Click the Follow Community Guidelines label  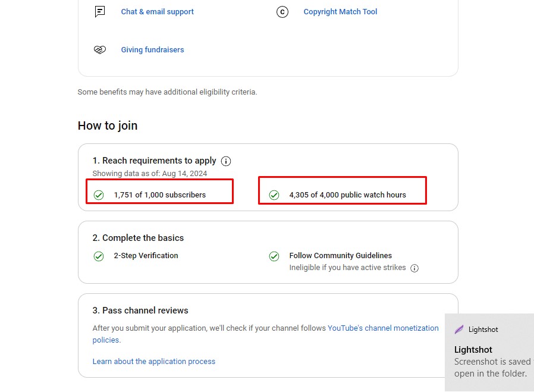(340, 256)
